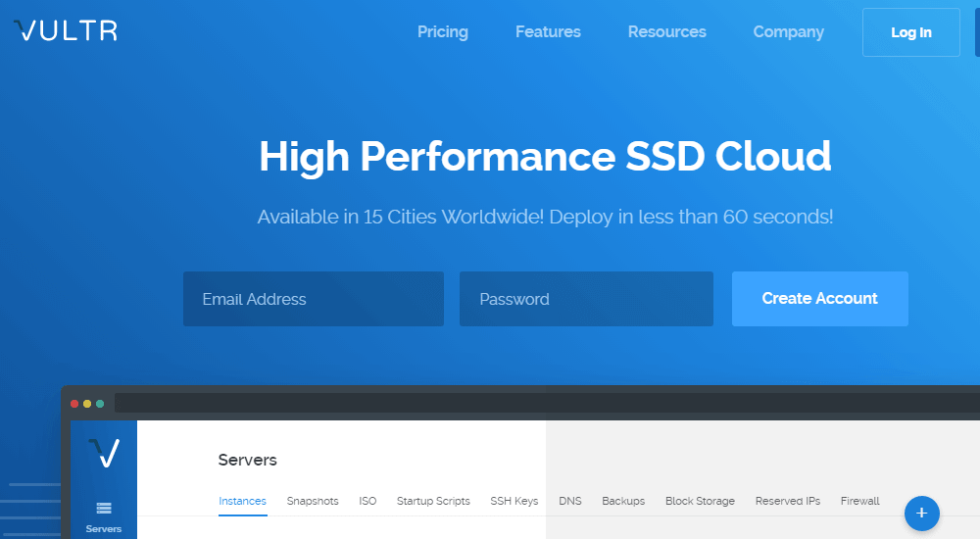Open the Resources menu
Image resolution: width=980 pixels, height=539 pixels.
666,32
